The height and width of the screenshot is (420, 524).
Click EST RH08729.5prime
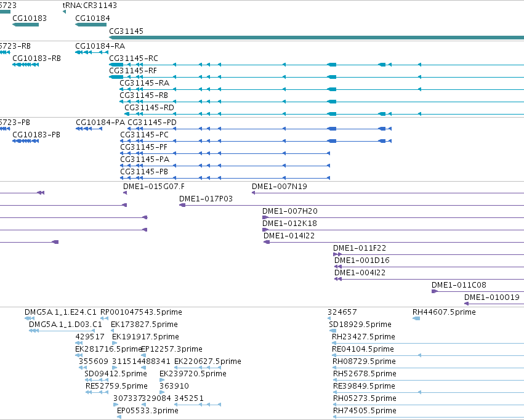(x=365, y=362)
